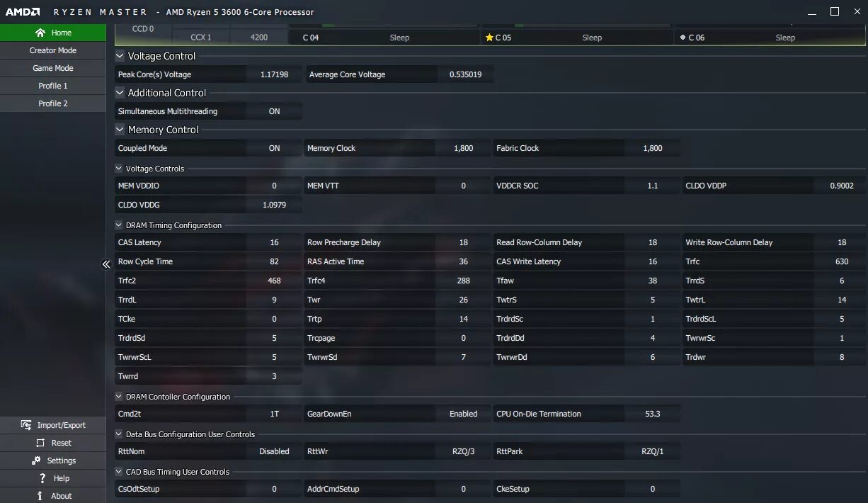The height and width of the screenshot is (503, 868).
Task: Click the Home house icon in sidebar
Action: tap(40, 33)
